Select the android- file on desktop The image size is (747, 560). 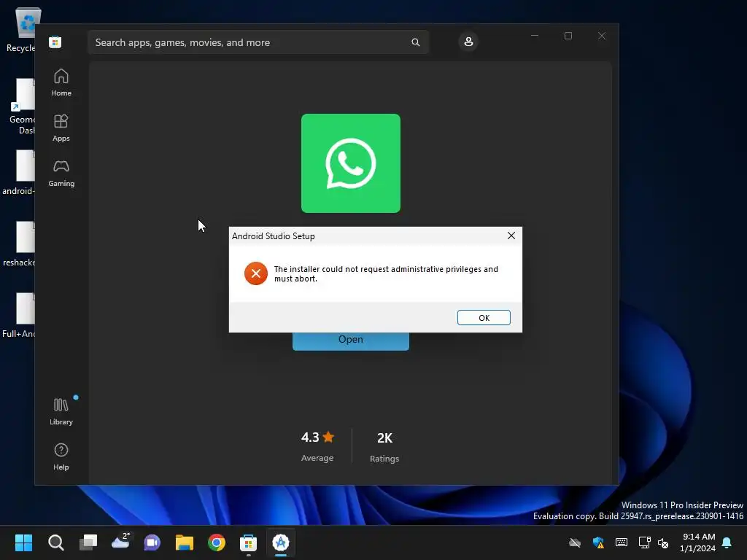click(x=19, y=173)
